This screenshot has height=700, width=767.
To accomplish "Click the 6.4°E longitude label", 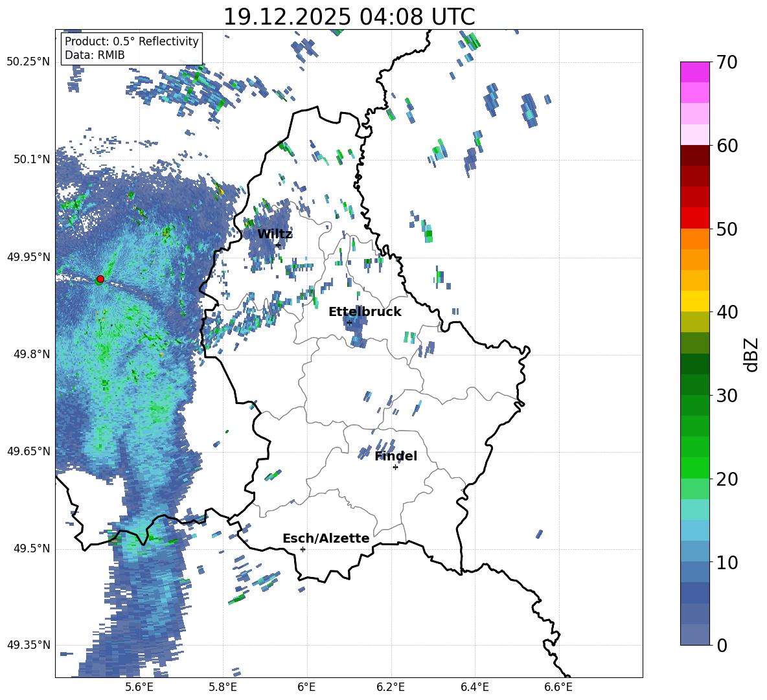I will pyautogui.click(x=474, y=687).
